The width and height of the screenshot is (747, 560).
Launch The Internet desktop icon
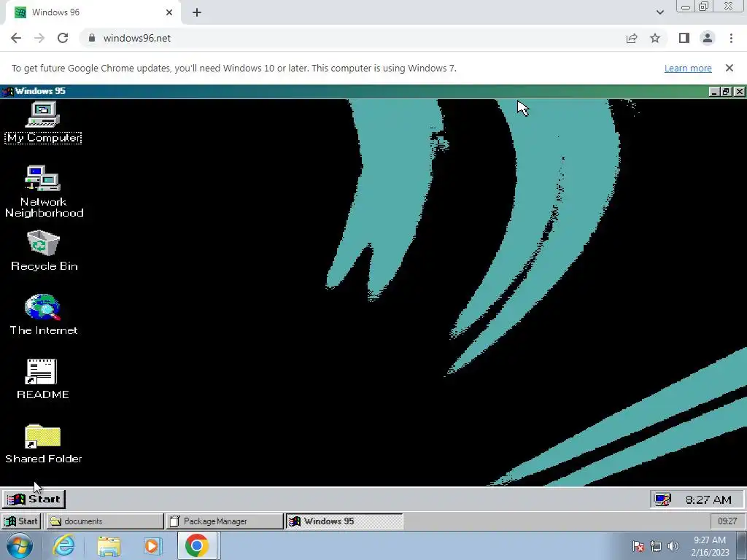tap(43, 315)
